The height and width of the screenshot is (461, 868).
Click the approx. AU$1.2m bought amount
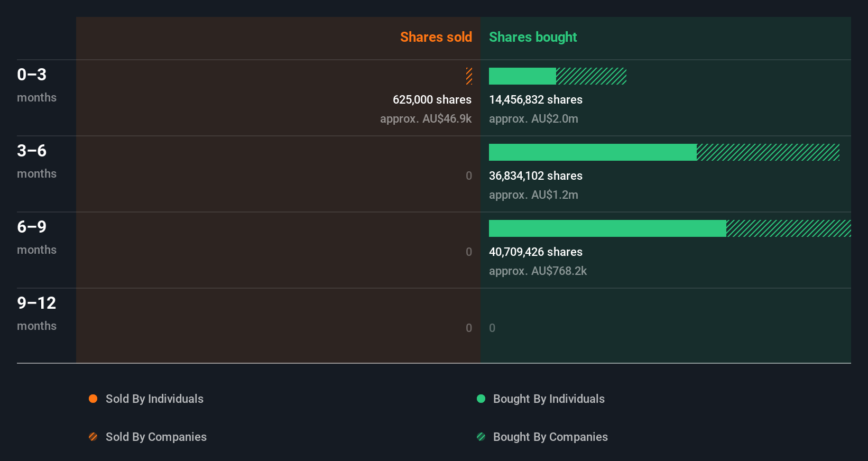(533, 195)
